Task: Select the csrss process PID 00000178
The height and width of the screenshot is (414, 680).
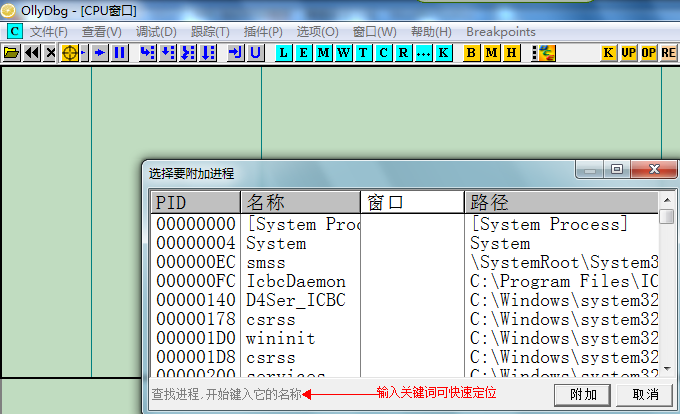Action: pos(405,319)
